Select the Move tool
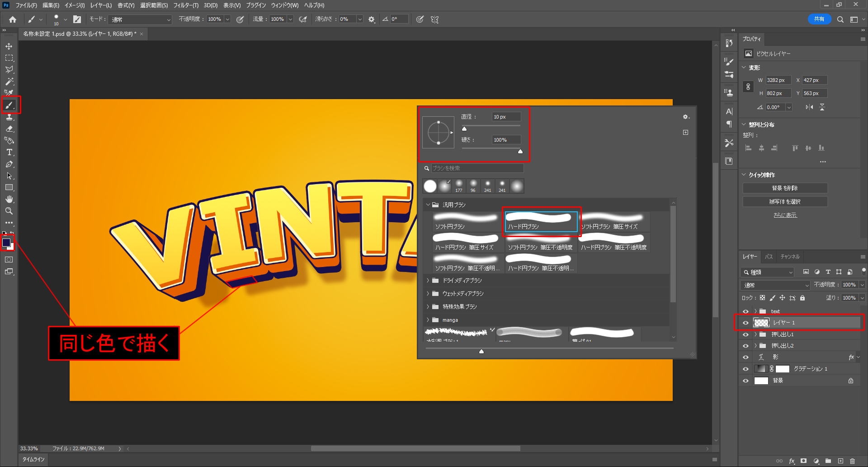 pos(9,47)
